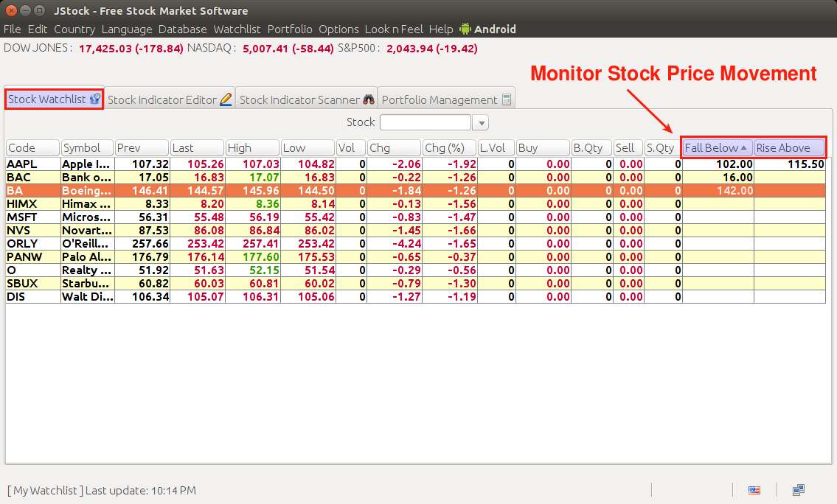Select the highlighted BA row code cell

33,191
